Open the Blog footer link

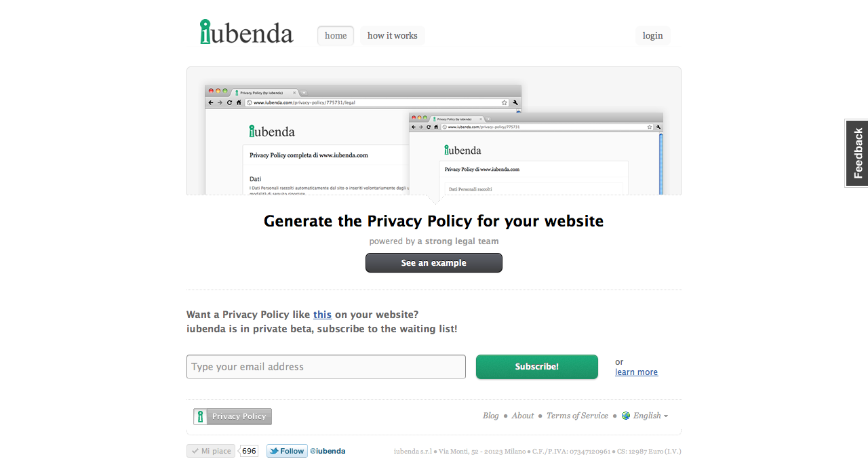point(490,416)
